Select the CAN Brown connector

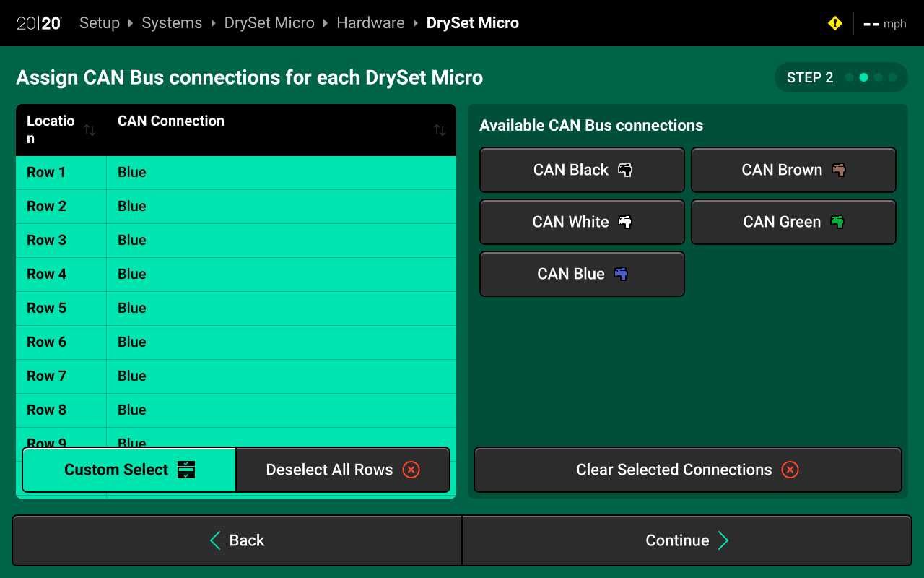click(793, 171)
